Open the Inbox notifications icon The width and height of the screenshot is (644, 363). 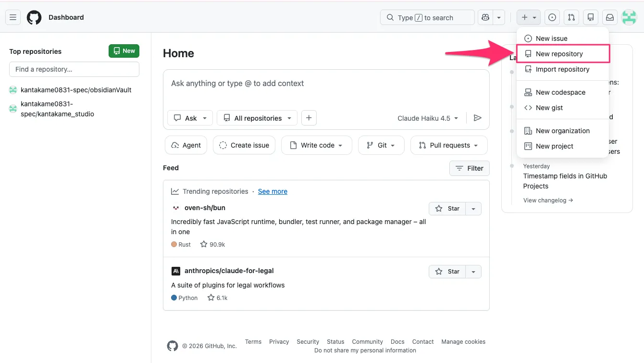(610, 18)
